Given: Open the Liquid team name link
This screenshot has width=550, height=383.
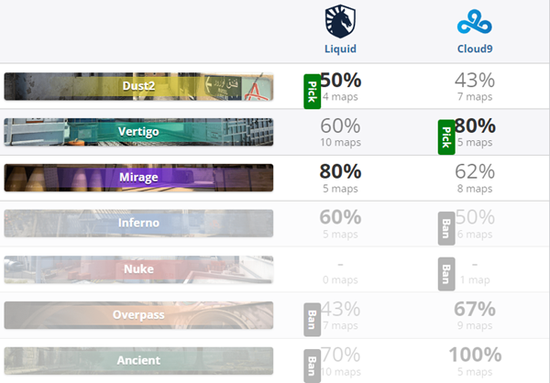Looking at the screenshot, I should pos(340,48).
